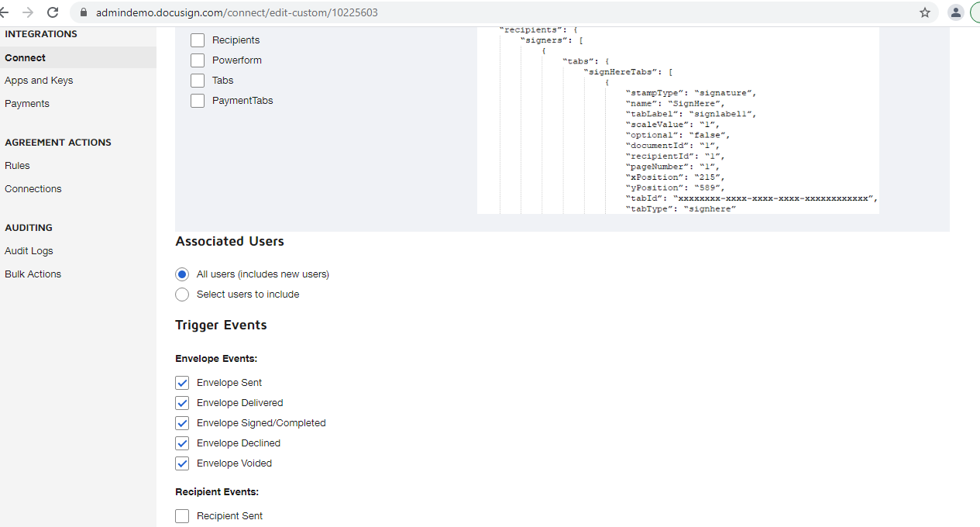The width and height of the screenshot is (980, 527).
Task: Enable the Recipients checkbox
Action: point(198,40)
